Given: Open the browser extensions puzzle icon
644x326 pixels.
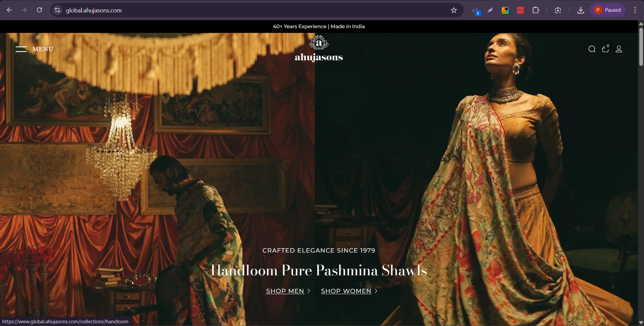Looking at the screenshot, I should tap(535, 10).
